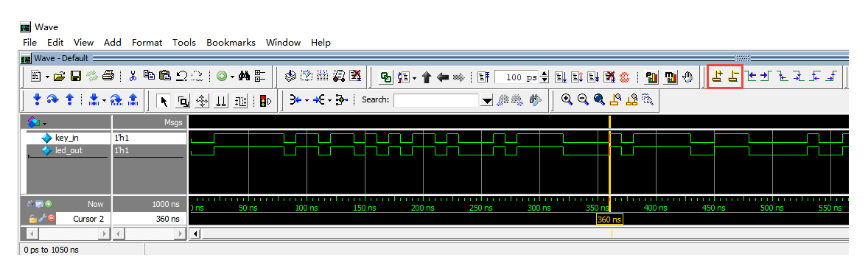Click the wrench cursor properties button
This screenshot has width=868, height=274.
pos(42,218)
